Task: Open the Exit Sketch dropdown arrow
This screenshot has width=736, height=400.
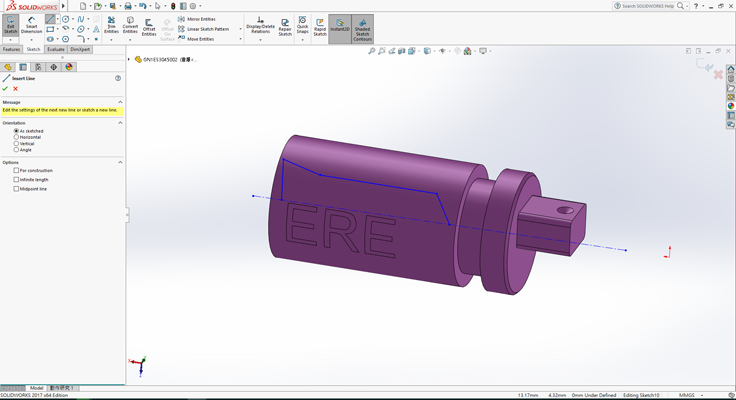Action: click(10, 40)
